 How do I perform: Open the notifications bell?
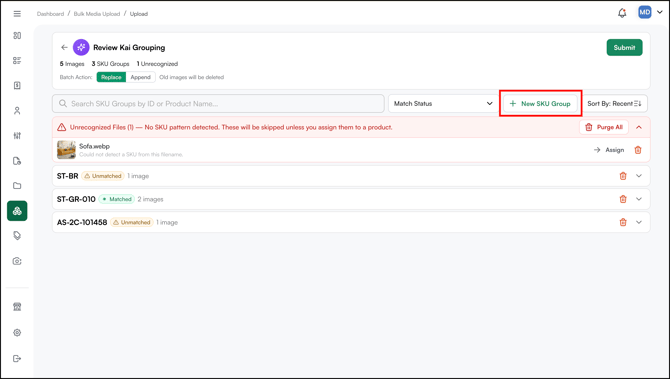(x=622, y=13)
